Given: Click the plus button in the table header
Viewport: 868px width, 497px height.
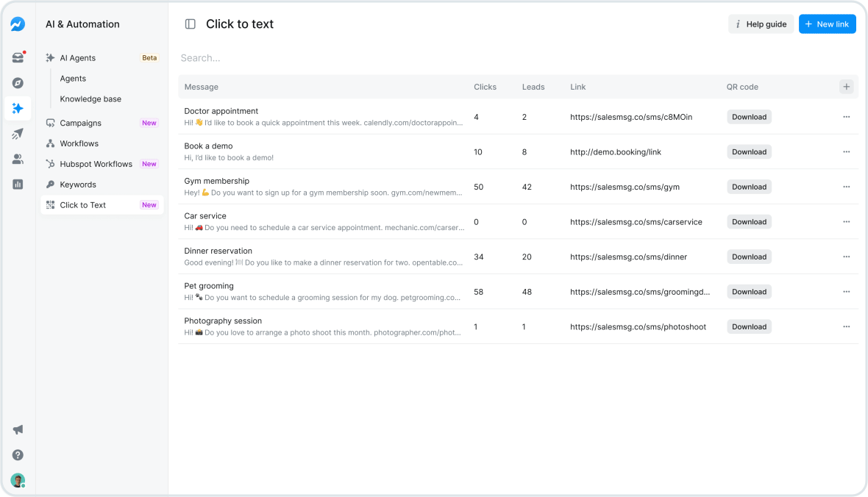Looking at the screenshot, I should (846, 86).
